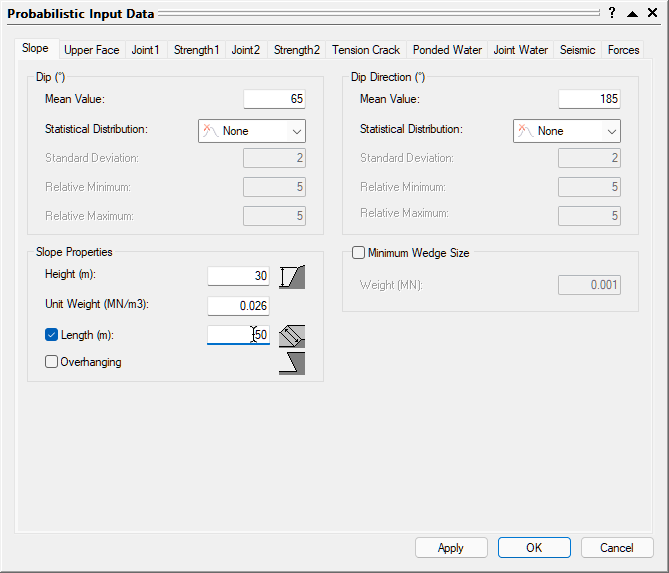Enable the Minimum Wedge Size checkbox

(359, 253)
